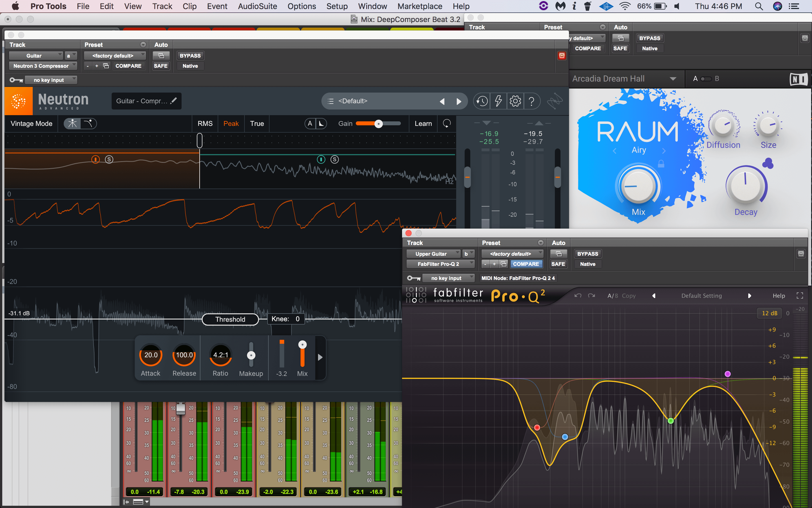Open FabFilter Pro-Q 2 plugin selector
The image size is (812, 508).
pyautogui.click(x=441, y=264)
